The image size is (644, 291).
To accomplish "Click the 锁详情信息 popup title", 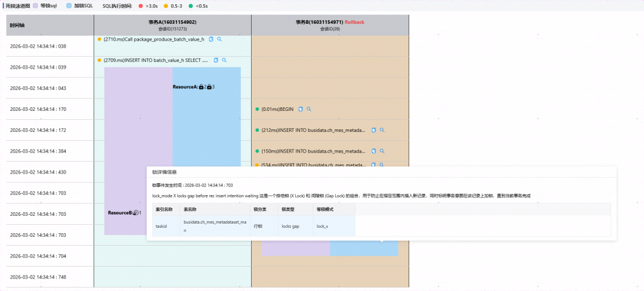I will 165,172.
